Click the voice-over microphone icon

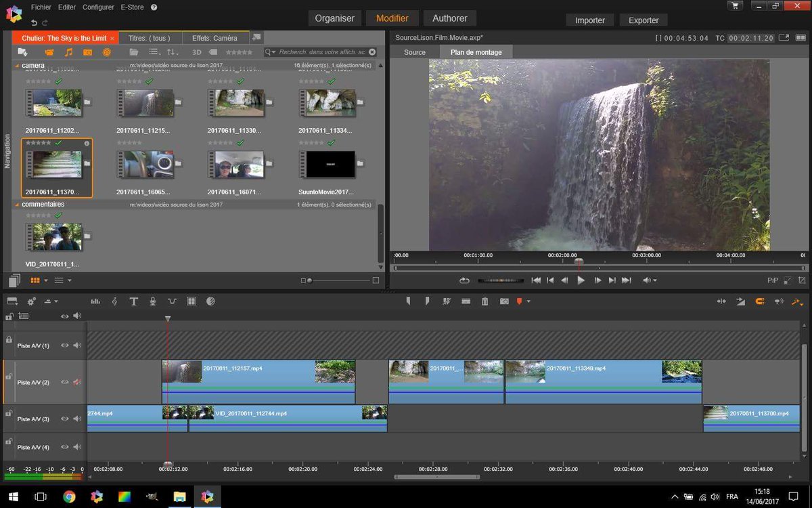(x=153, y=301)
